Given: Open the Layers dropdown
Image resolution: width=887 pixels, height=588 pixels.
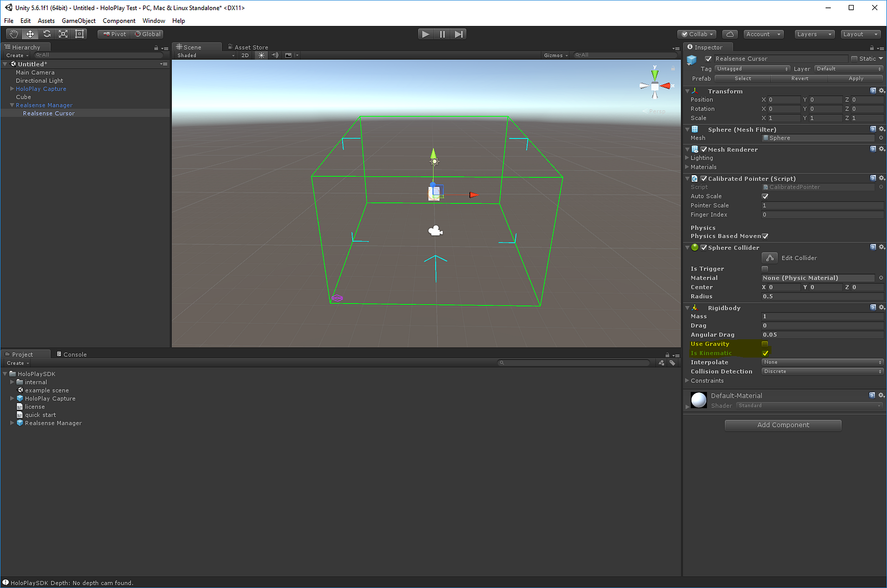Looking at the screenshot, I should (814, 34).
